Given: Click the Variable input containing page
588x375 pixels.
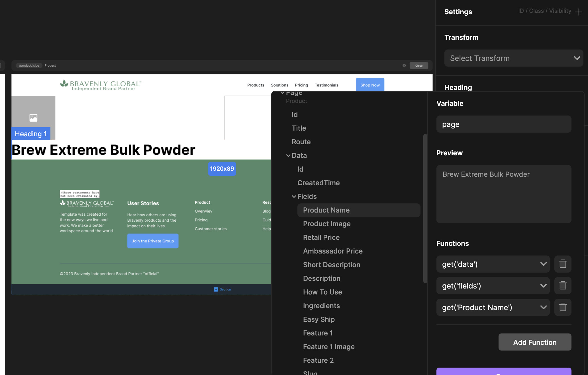Looking at the screenshot, I should (x=504, y=124).
